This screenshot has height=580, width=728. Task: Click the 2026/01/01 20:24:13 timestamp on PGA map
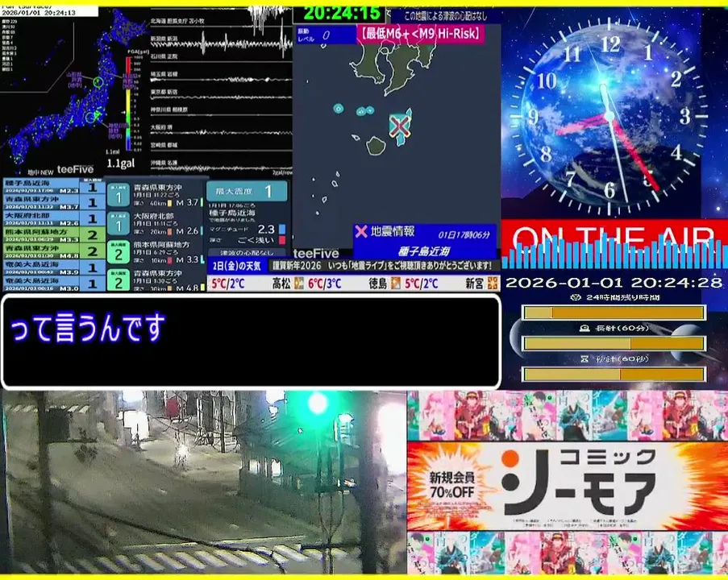39,13
